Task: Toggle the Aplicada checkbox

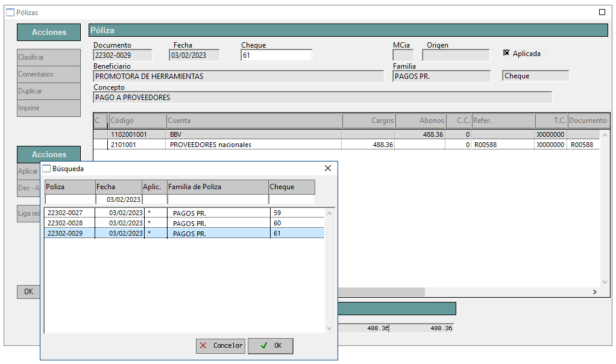Action: [x=506, y=53]
